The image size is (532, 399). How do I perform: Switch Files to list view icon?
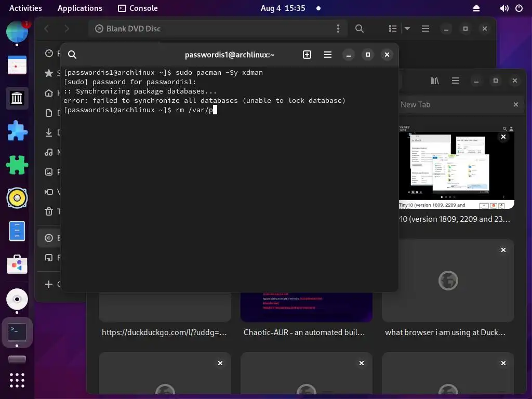pos(393,29)
